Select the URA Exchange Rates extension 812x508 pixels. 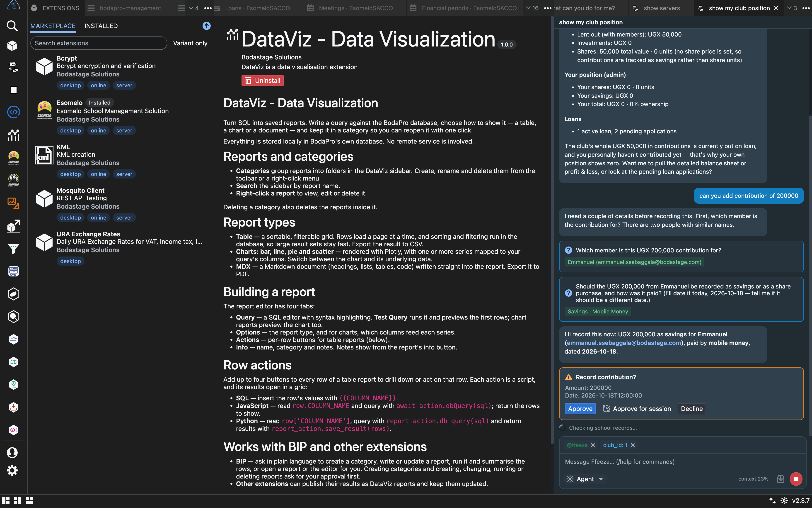[121, 248]
